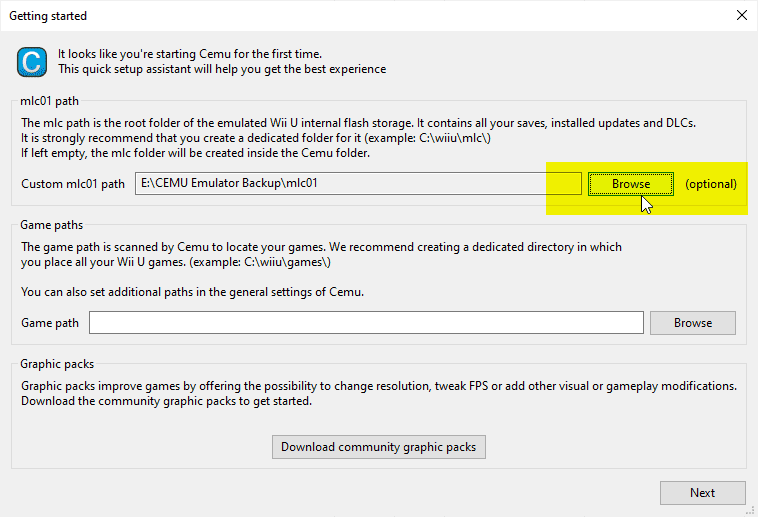This screenshot has width=758, height=517.
Task: Browse for a custom mlc01 folder
Action: click(x=630, y=184)
